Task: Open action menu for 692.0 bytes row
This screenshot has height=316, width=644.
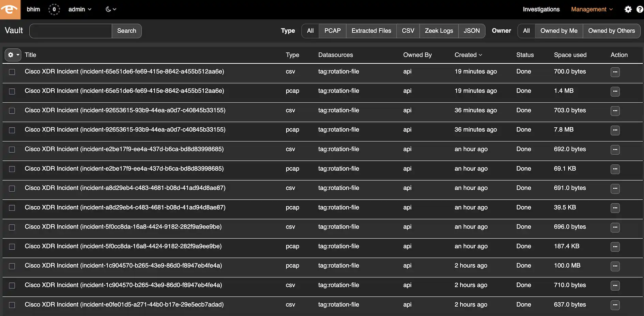Action: coord(615,149)
